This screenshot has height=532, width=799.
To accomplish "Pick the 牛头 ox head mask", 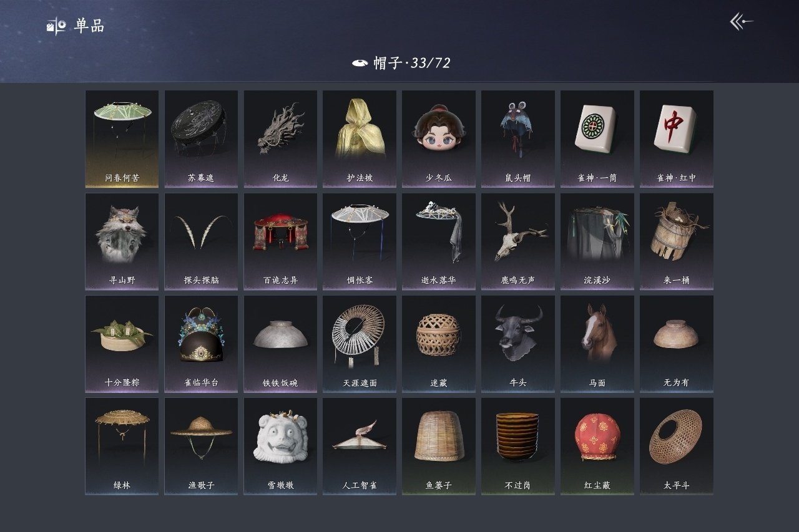I will (x=518, y=344).
